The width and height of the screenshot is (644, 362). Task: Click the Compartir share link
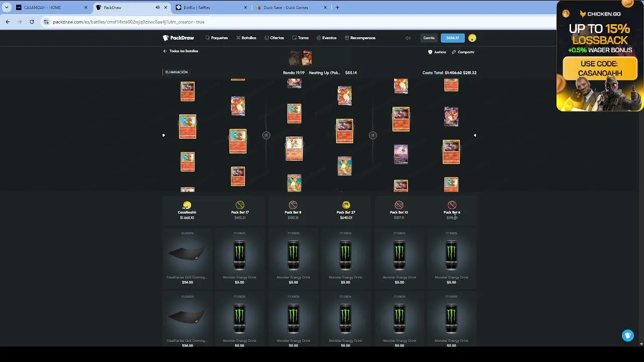coord(463,52)
